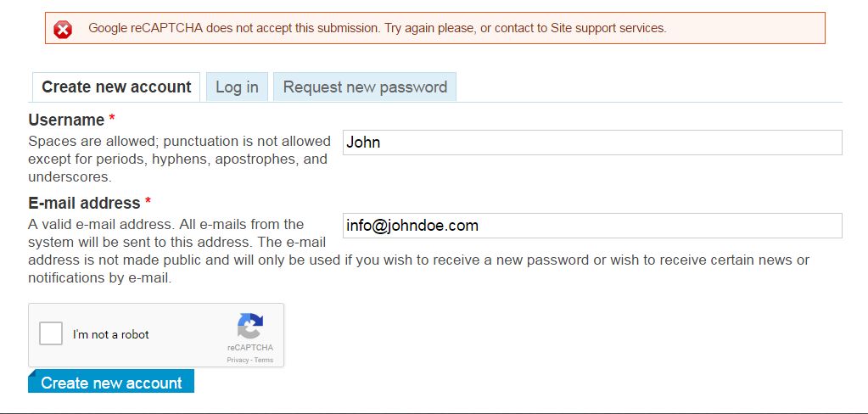
Task: Click the Username help text about punctuation
Action: (178, 159)
